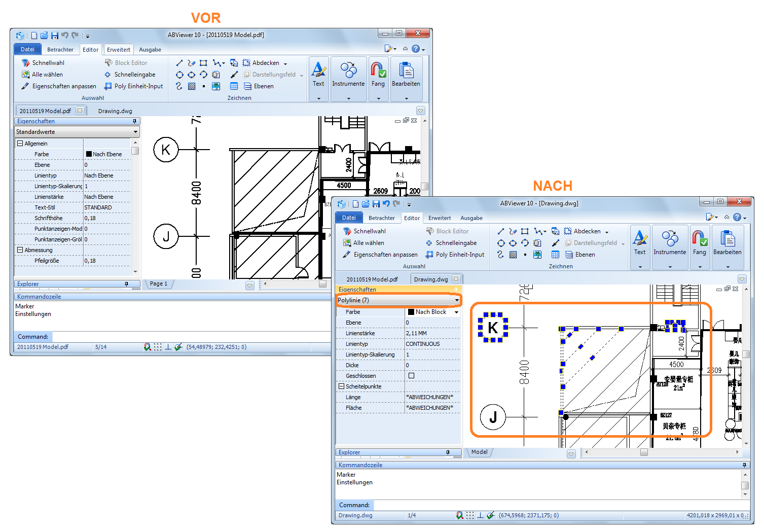Screen dimensions: 764x532
Task: Click the undo arrow in Drawing.dwg title bar
Action: [386, 204]
